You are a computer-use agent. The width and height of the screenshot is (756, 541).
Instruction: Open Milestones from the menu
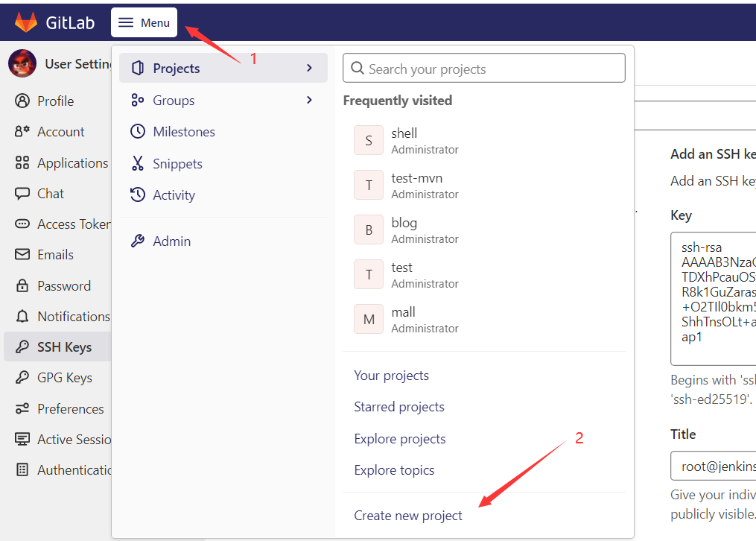[223, 132]
